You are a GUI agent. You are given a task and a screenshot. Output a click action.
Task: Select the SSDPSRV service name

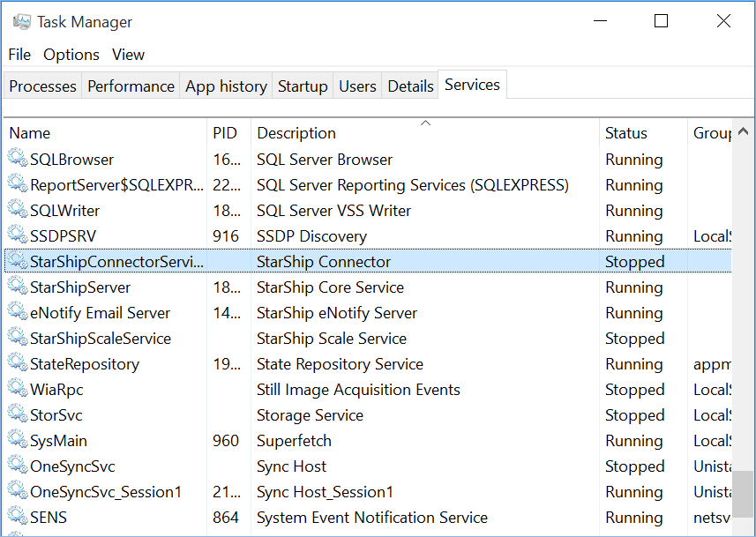(x=64, y=236)
